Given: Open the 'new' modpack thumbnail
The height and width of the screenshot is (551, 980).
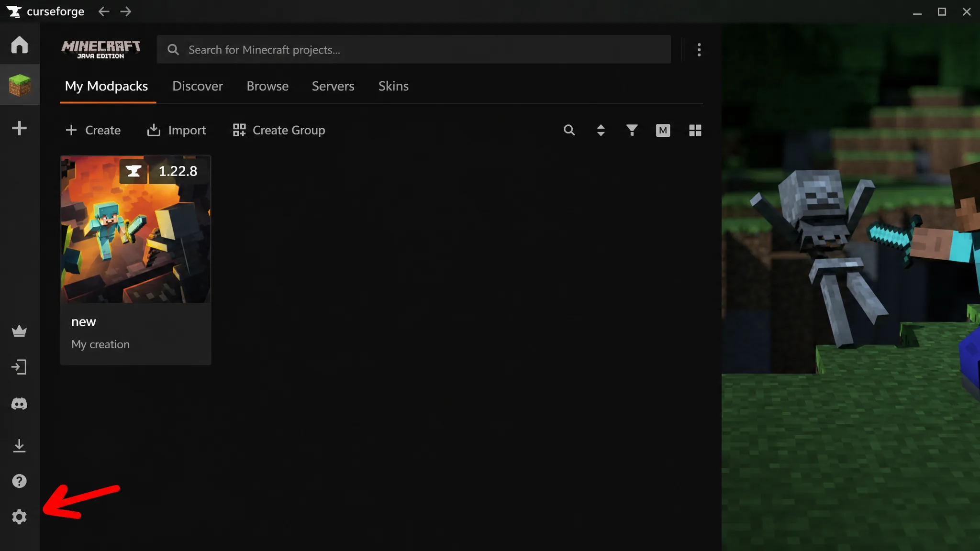Looking at the screenshot, I should tap(135, 229).
